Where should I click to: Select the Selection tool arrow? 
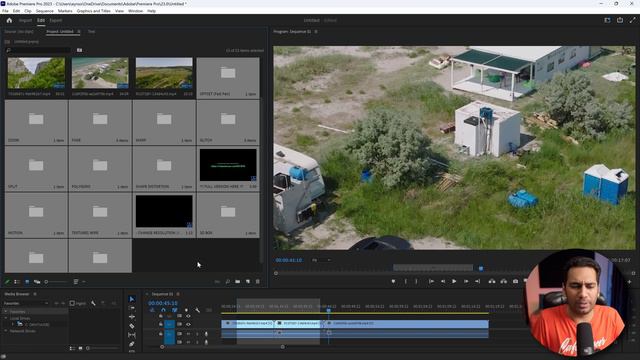tap(131, 299)
